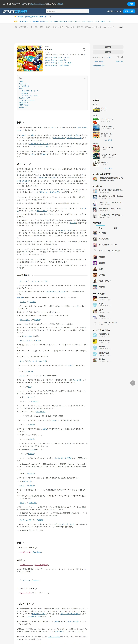Open pixivで「CARS」のイラストを見る link
Image resolution: width=138 pixels, height=644 pixels.
pos(57,58)
